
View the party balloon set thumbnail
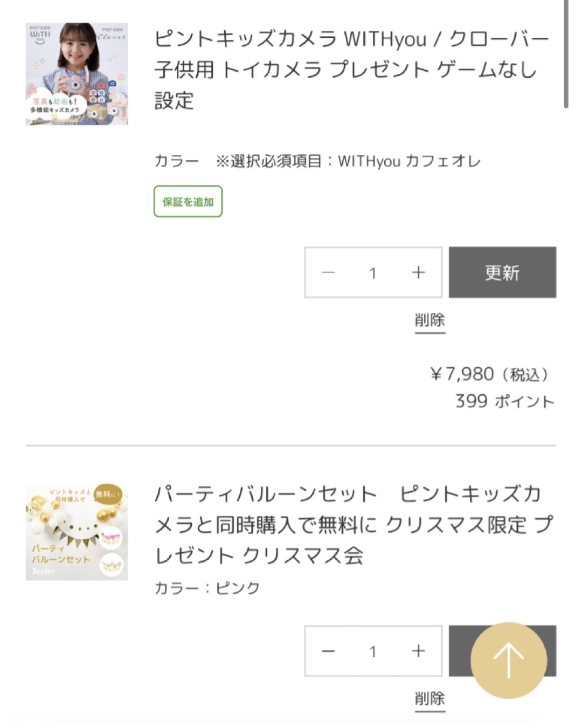[x=77, y=532]
